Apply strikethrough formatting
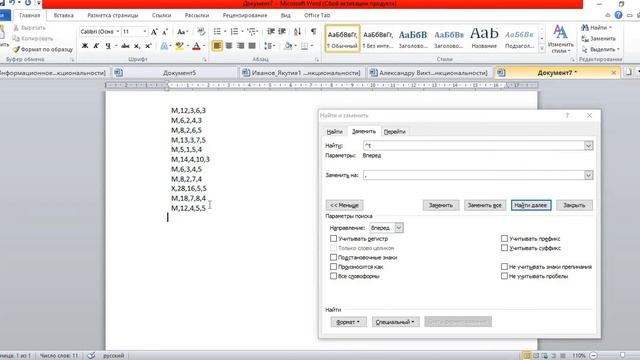 click(125, 46)
